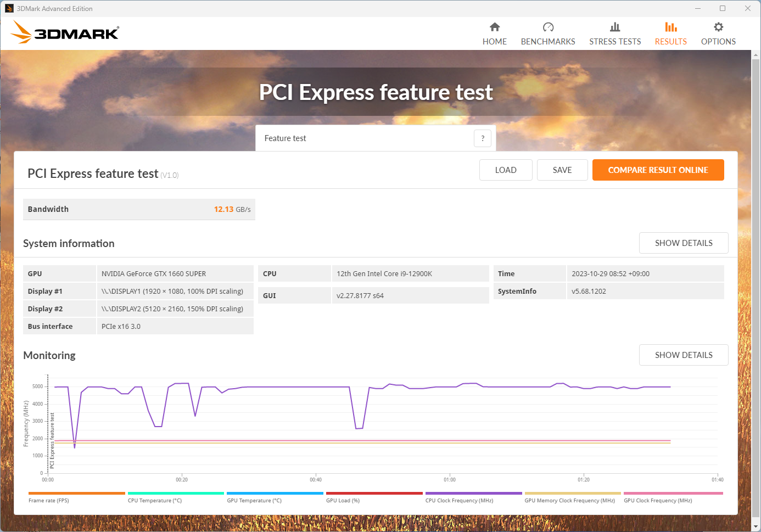The width and height of the screenshot is (761, 532).
Task: Click the 12.13 GB/s bandwidth value
Action: (232, 209)
